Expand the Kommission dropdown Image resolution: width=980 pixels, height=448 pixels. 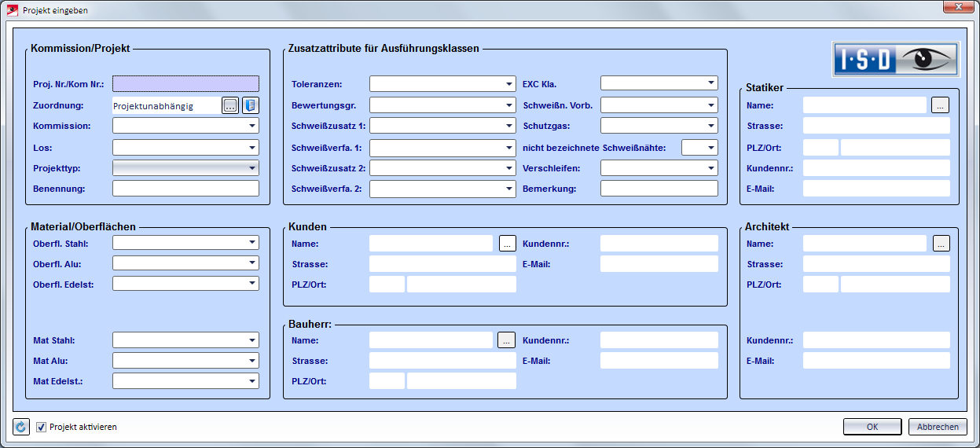pyautogui.click(x=252, y=126)
